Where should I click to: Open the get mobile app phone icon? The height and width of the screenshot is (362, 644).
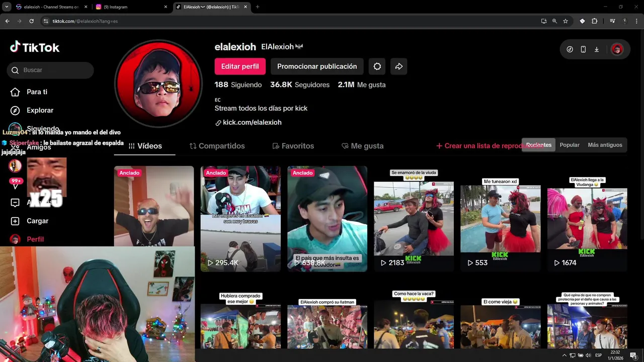point(583,49)
